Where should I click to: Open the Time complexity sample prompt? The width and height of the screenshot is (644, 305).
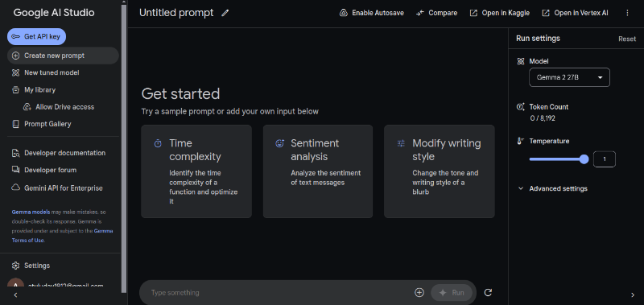click(196, 171)
